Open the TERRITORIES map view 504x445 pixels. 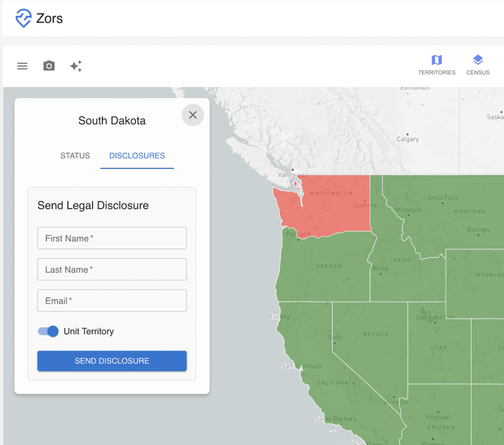pyautogui.click(x=437, y=64)
